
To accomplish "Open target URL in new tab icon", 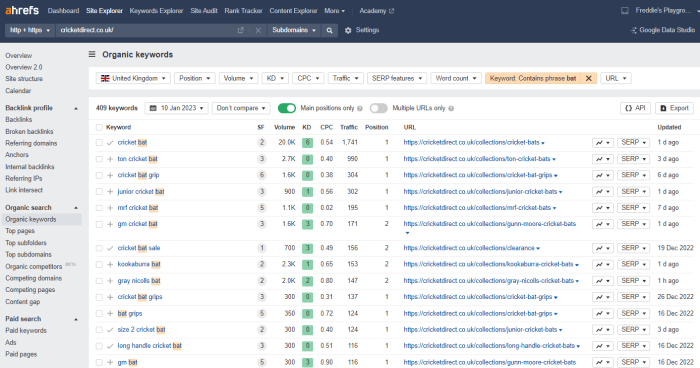I will pyautogui.click(x=241, y=30).
